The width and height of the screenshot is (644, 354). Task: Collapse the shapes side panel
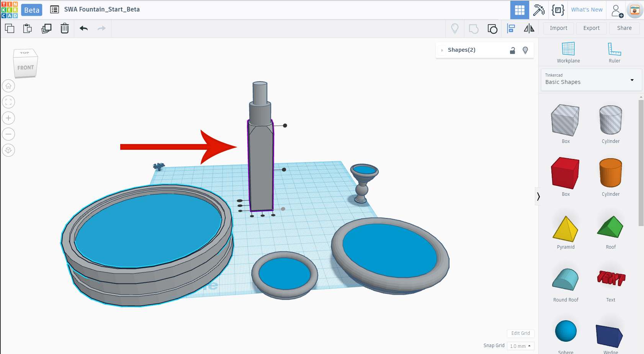[538, 197]
